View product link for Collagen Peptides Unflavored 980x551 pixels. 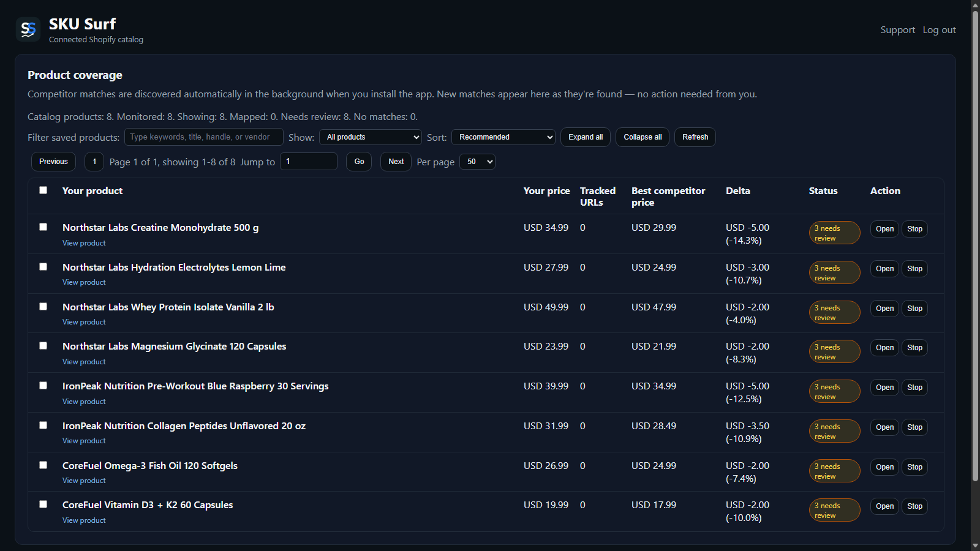pos(84,441)
